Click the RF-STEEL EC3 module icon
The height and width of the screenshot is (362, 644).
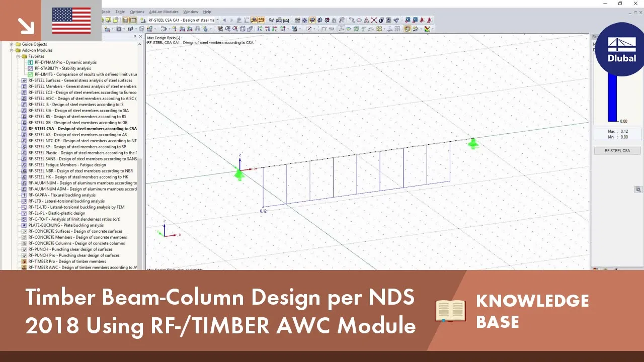[24, 93]
